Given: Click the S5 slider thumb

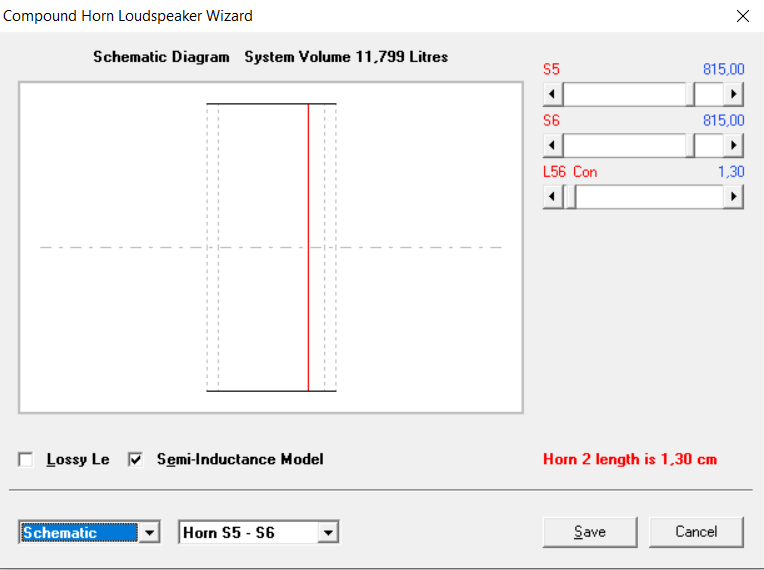Looking at the screenshot, I should click(690, 94).
